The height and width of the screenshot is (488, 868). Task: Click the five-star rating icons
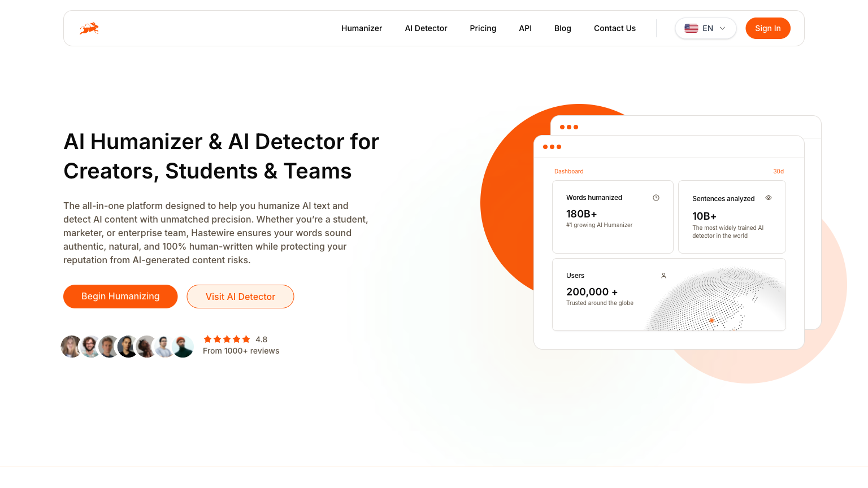(x=227, y=339)
